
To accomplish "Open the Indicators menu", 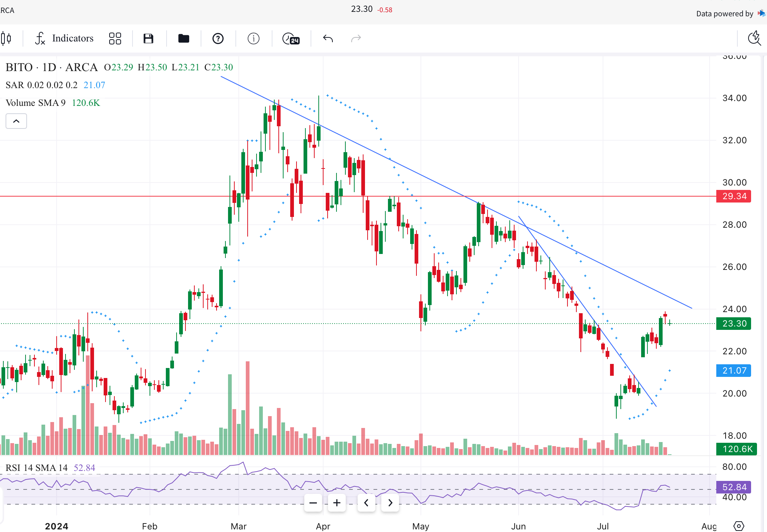I will click(x=64, y=39).
